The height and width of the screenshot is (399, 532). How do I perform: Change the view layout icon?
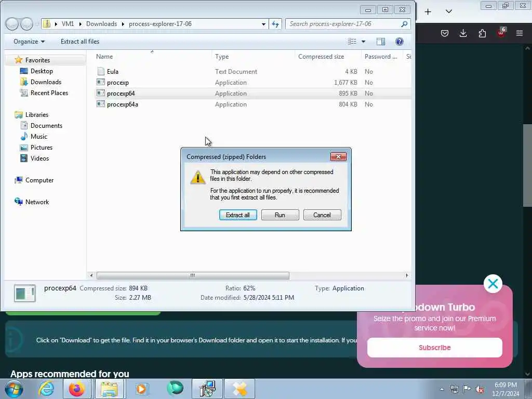(352, 42)
